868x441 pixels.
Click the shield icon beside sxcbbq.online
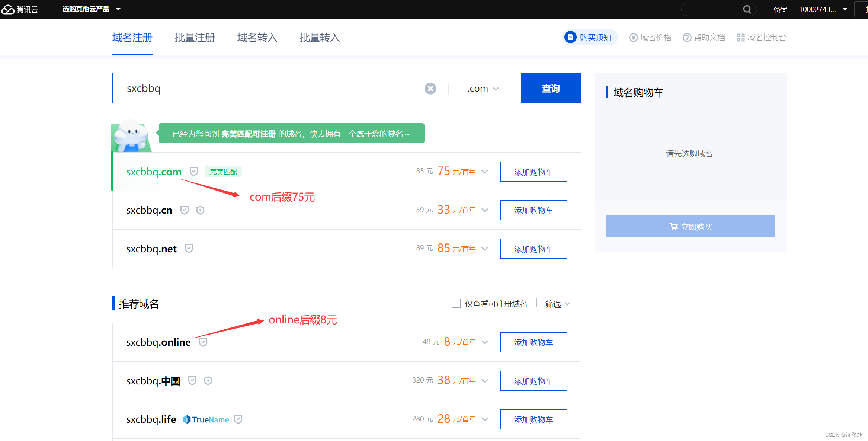pyautogui.click(x=203, y=342)
